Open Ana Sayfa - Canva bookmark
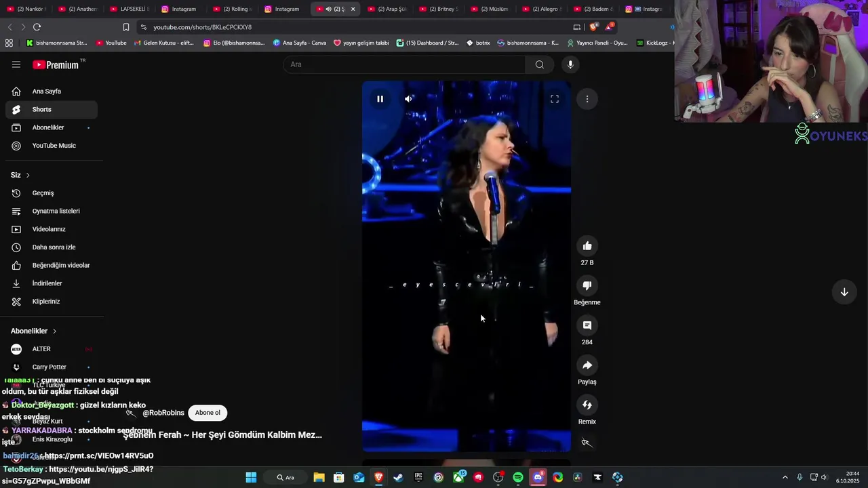868x488 pixels. [x=300, y=43]
